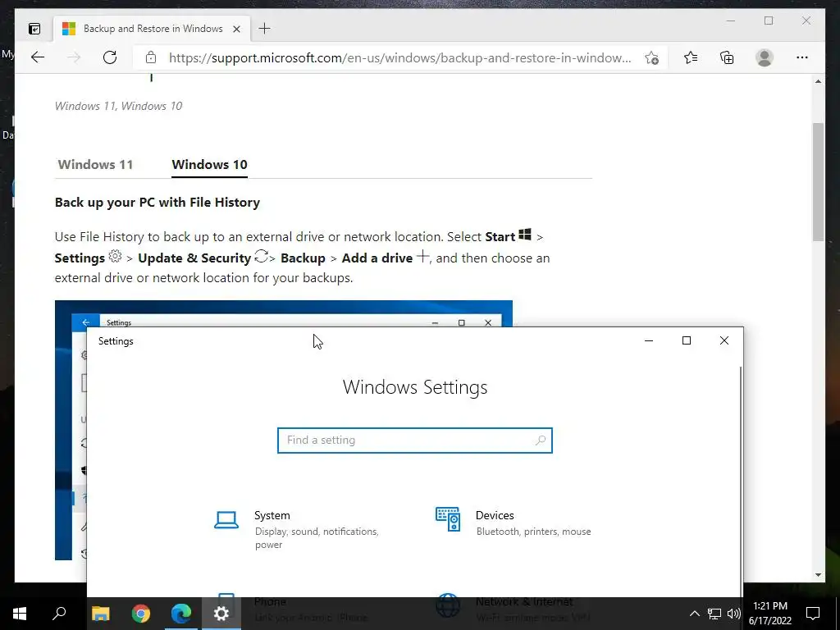Viewport: 840px width, 630px height.
Task: Open the volume tray icon
Action: (x=734, y=614)
